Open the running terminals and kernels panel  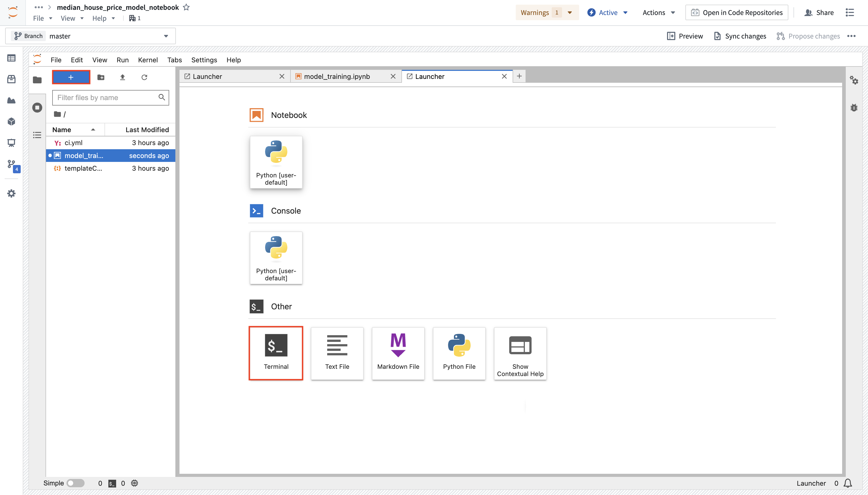37,108
